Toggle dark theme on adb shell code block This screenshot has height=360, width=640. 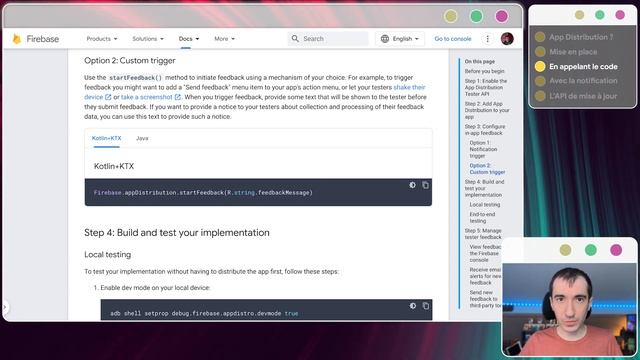point(413,306)
